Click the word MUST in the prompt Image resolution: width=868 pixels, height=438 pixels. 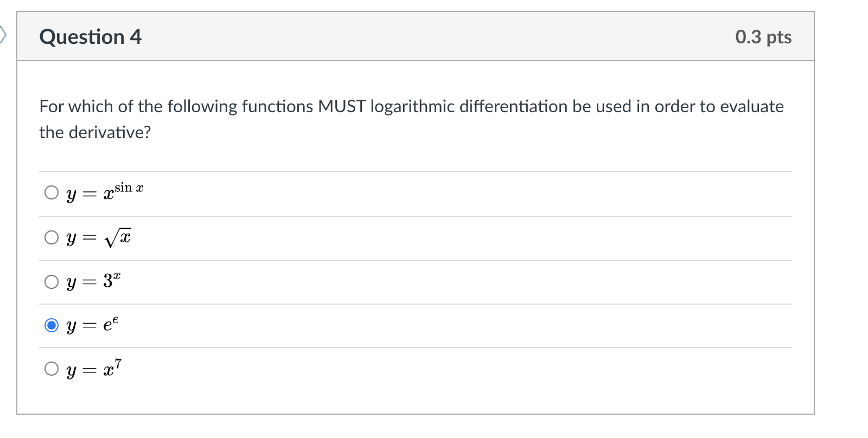342,106
